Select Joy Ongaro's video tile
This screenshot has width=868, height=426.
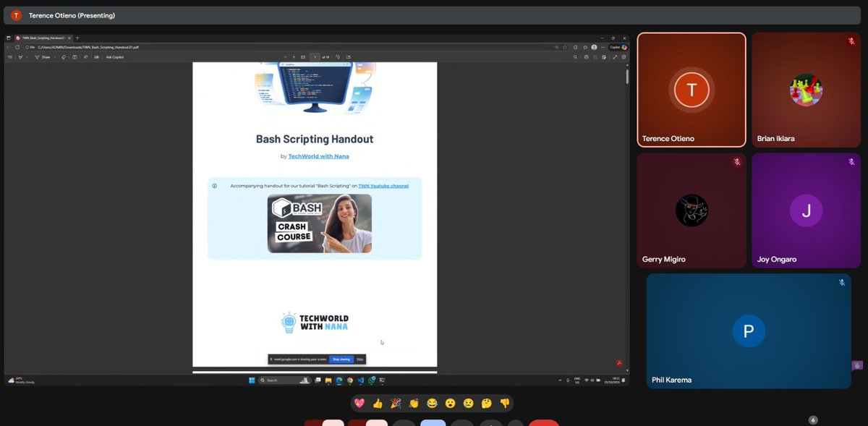(806, 210)
